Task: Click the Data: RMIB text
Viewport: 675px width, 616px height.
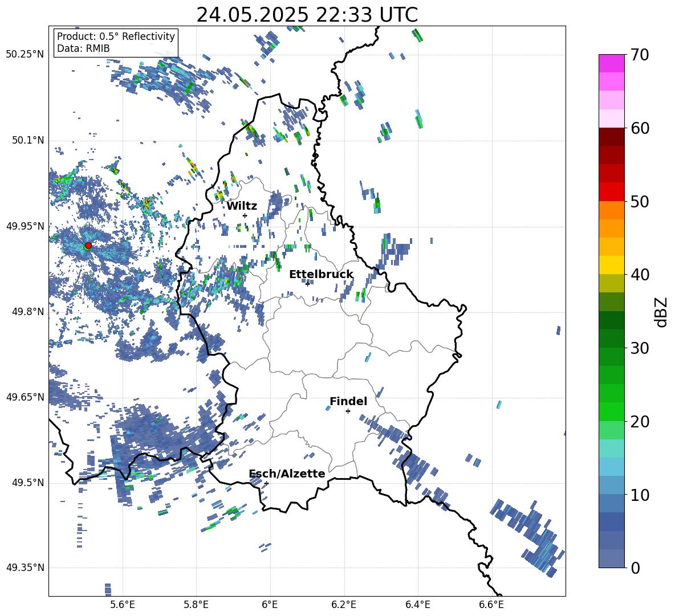Action: (x=83, y=48)
